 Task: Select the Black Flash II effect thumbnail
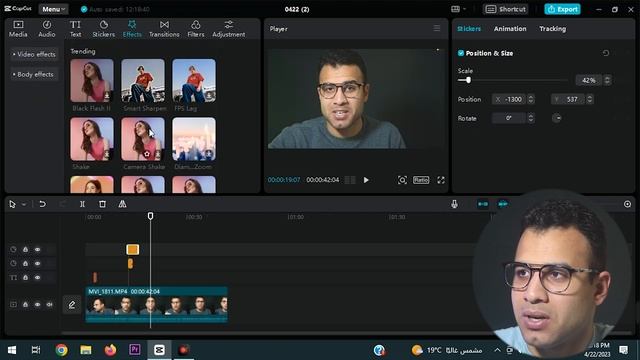(92, 80)
